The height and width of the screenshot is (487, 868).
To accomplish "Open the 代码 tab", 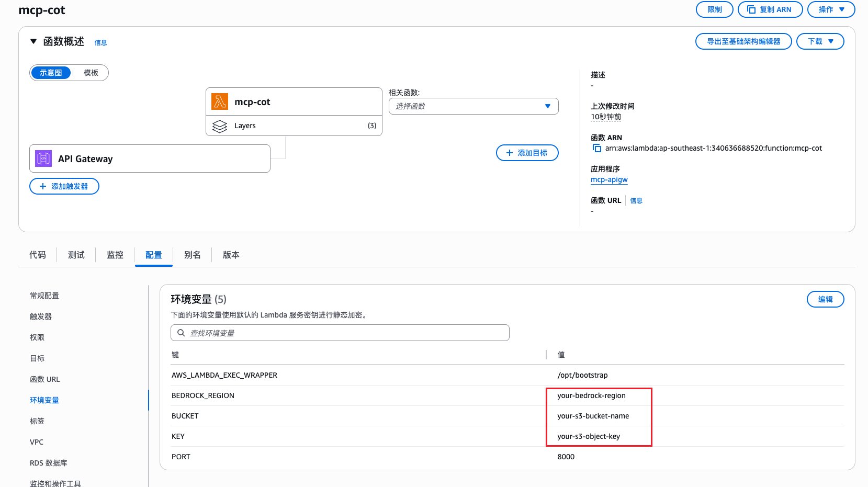I will [x=38, y=255].
